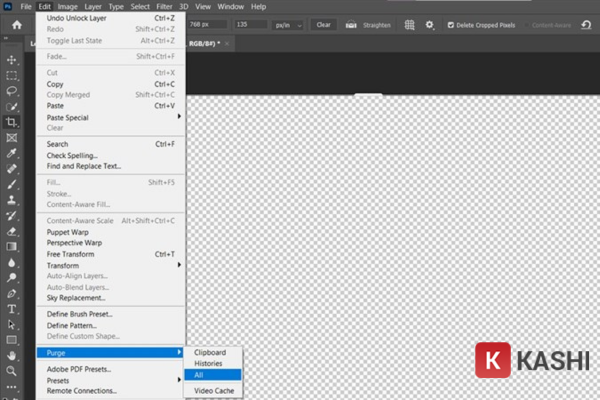
Task: Select the Gradient tool
Action: [x=11, y=247]
